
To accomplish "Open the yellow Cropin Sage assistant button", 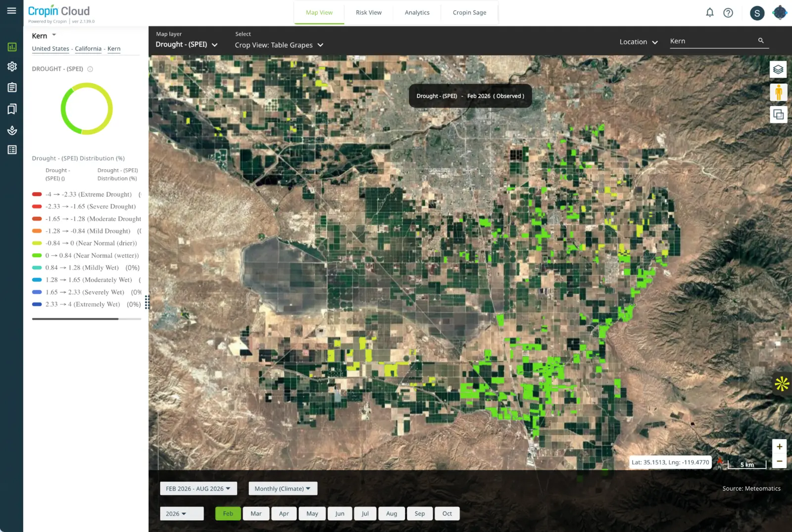I will click(x=782, y=384).
